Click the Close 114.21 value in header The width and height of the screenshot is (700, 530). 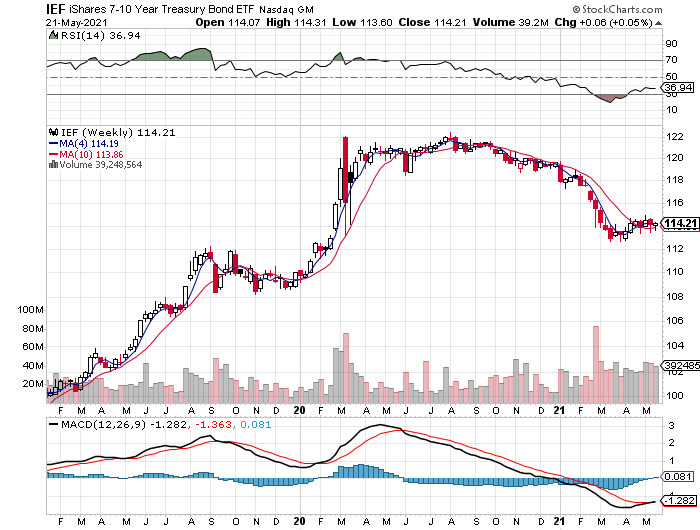[x=433, y=22]
